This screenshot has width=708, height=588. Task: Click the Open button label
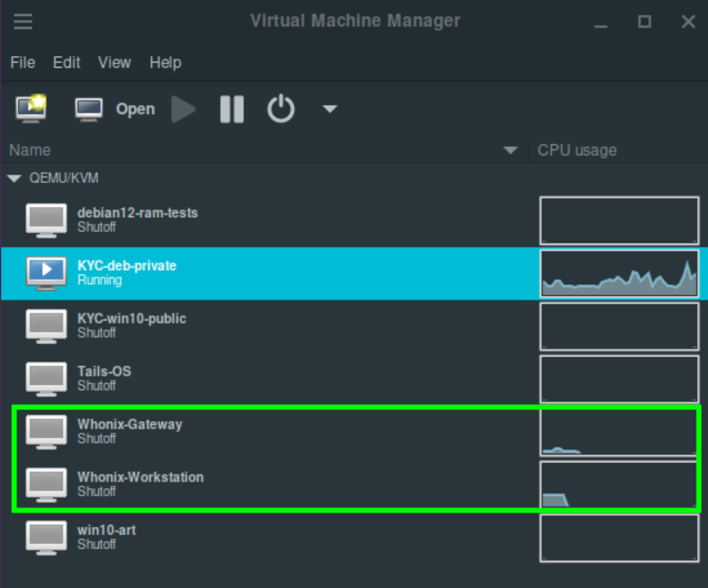click(136, 109)
